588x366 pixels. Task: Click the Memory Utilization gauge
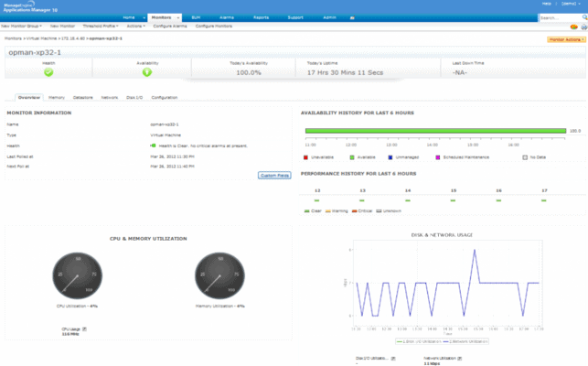(x=219, y=275)
